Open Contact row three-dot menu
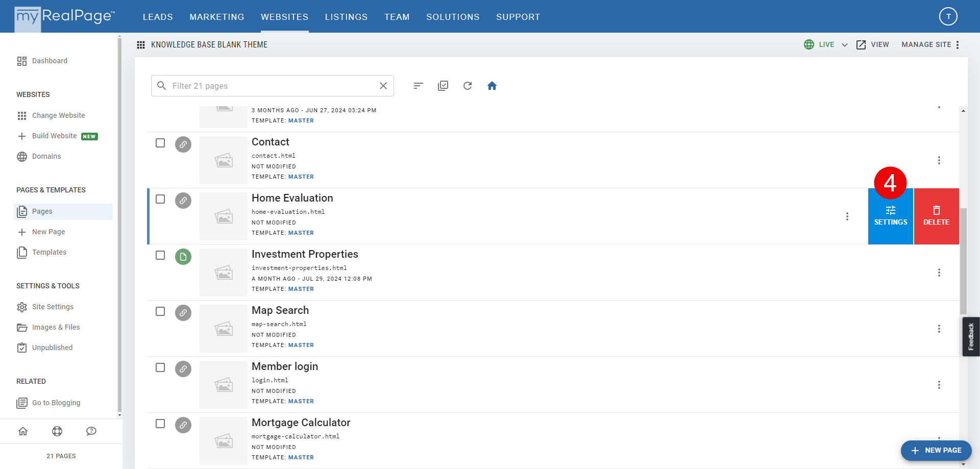 click(x=939, y=160)
